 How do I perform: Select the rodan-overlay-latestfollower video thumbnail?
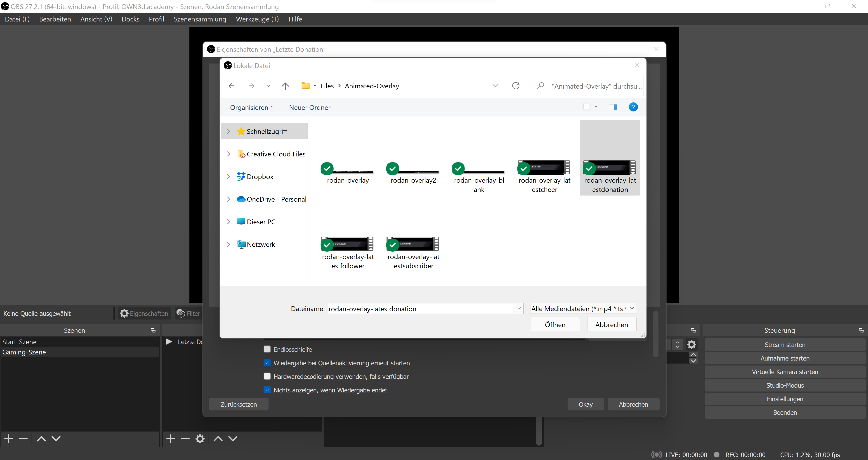[347, 244]
